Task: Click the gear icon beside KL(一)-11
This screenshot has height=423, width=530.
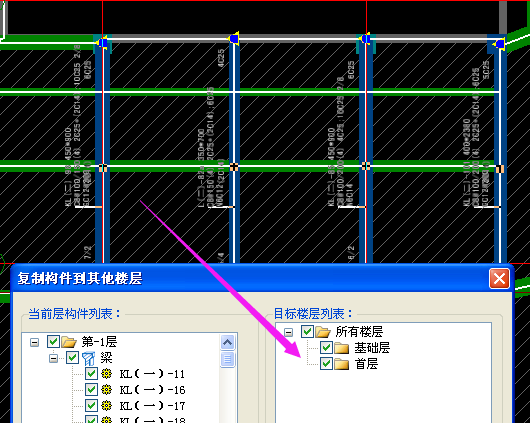Action: click(x=106, y=374)
